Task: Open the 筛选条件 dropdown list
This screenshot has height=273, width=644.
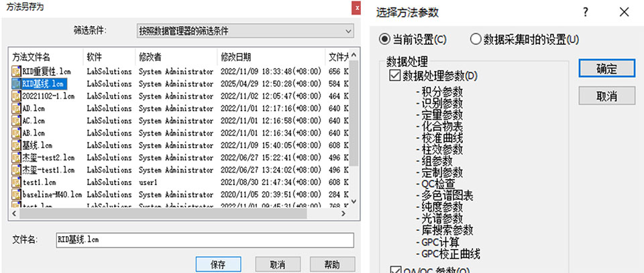Action: tap(244, 31)
